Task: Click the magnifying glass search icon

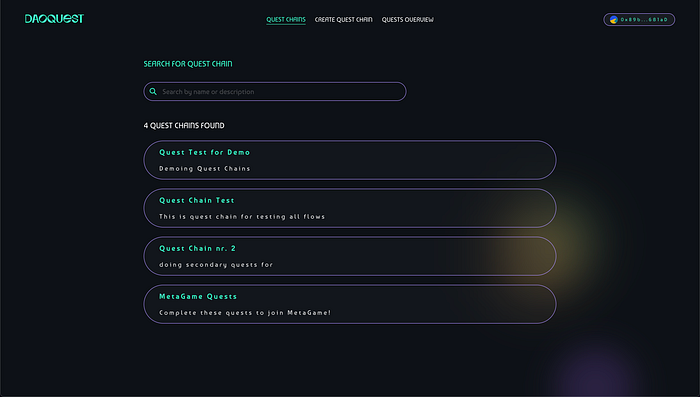Action: click(153, 92)
